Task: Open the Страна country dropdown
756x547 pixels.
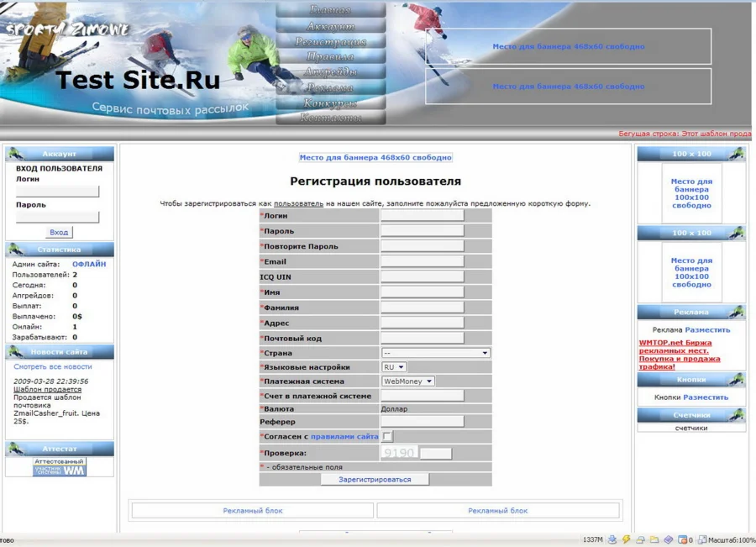Action: [x=435, y=353]
